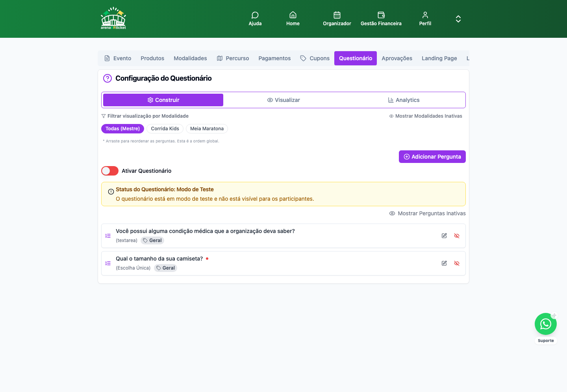Open Organizador calendar icon

(x=337, y=15)
